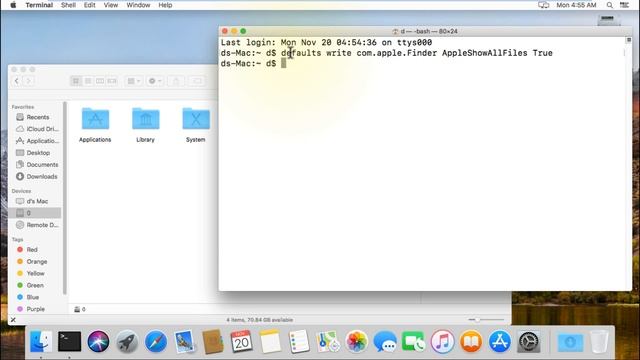Open iTunes music note icon

(x=442, y=341)
